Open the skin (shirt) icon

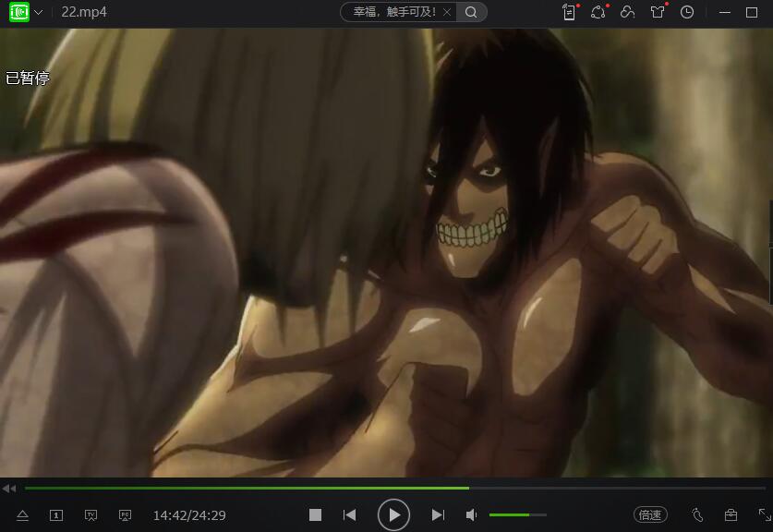tap(658, 12)
